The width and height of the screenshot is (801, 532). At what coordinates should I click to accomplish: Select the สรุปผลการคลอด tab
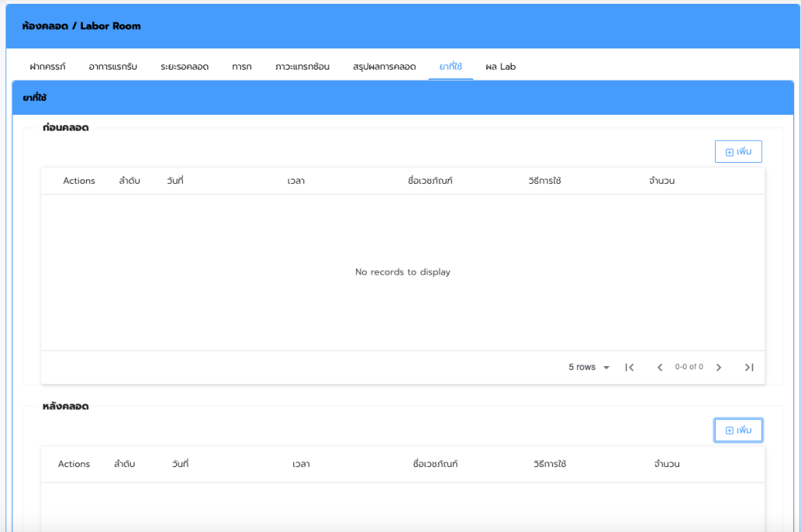[x=384, y=66]
